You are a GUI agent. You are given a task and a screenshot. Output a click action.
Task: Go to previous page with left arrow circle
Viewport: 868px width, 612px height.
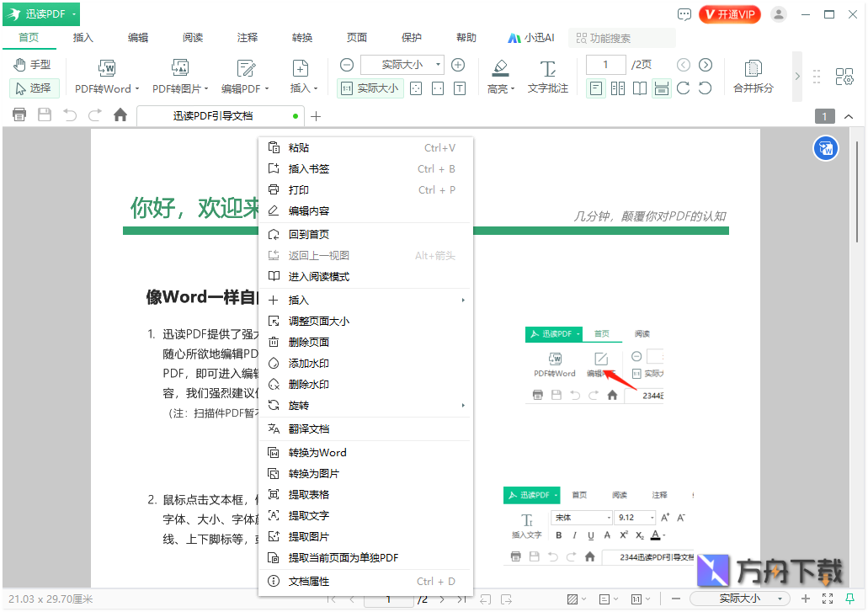[684, 65]
